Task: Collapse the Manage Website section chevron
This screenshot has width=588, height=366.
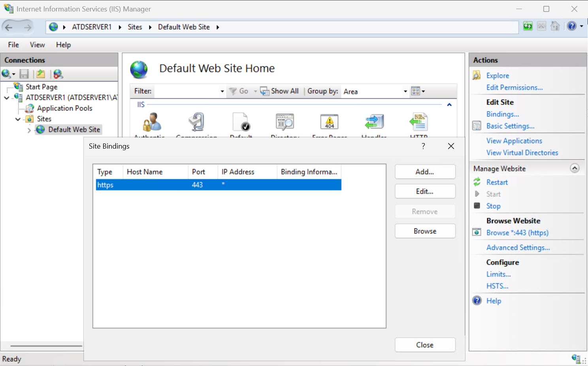Action: click(575, 168)
